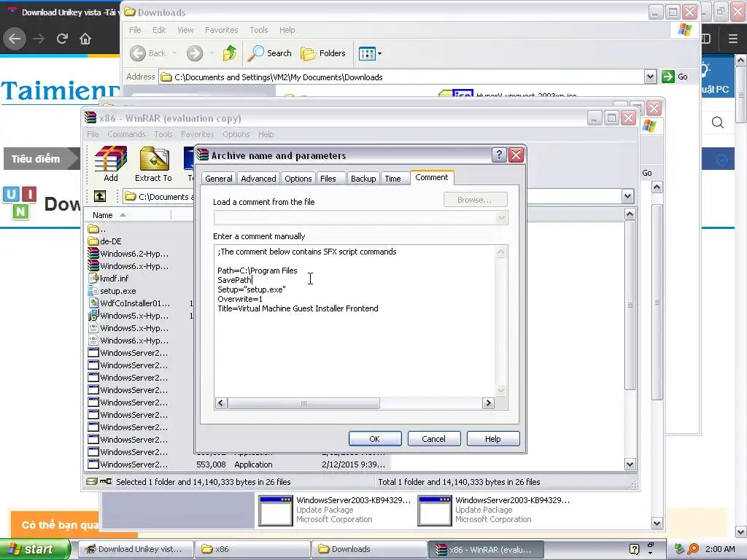
Task: Click Forward arrow in Downloads toolbar
Action: coord(194,53)
